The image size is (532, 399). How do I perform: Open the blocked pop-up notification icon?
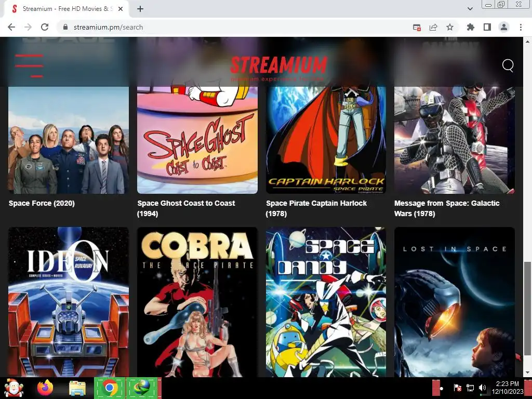[x=417, y=28]
